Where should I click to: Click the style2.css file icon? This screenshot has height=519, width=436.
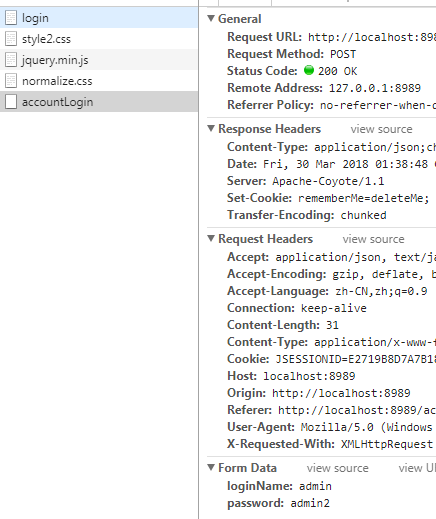click(11, 39)
